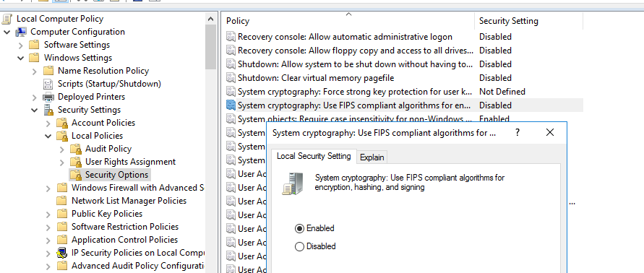This screenshot has height=273, width=644.
Task: Click the server icon in dialog
Action: click(x=293, y=183)
